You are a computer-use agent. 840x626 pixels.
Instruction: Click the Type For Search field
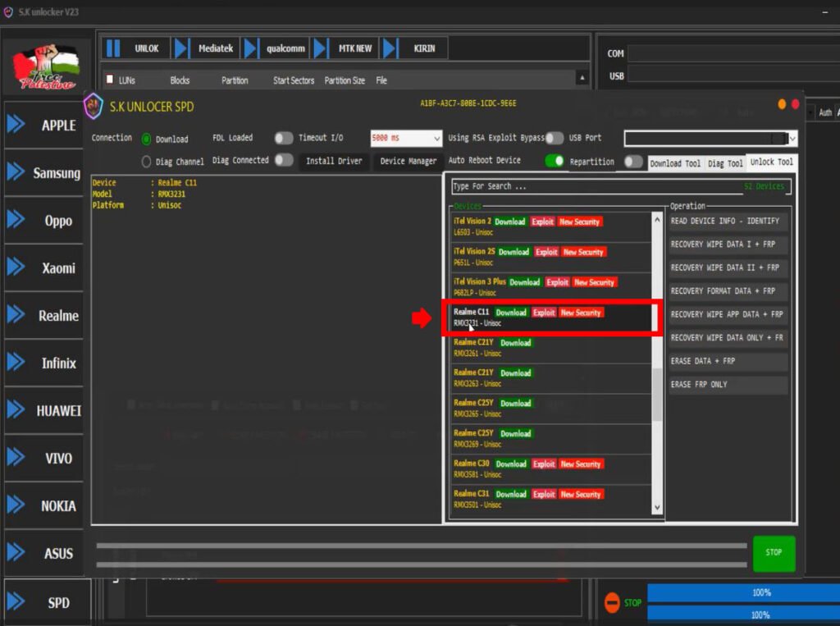(621, 186)
